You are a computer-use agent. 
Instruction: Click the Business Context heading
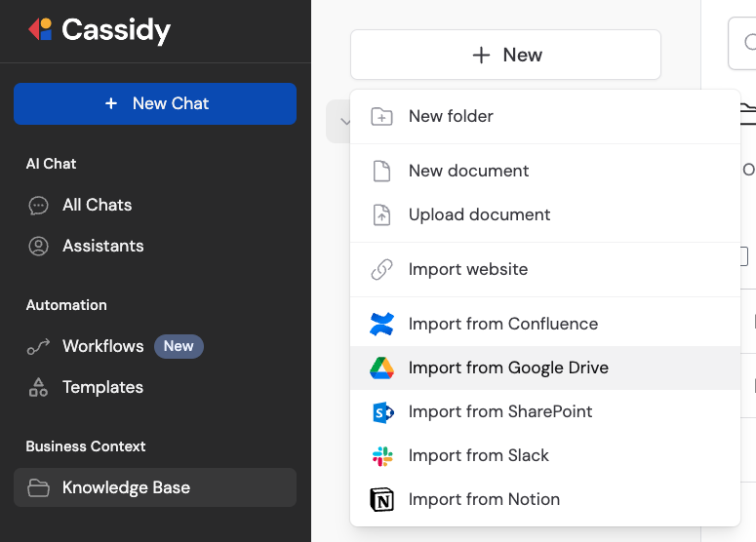point(86,446)
